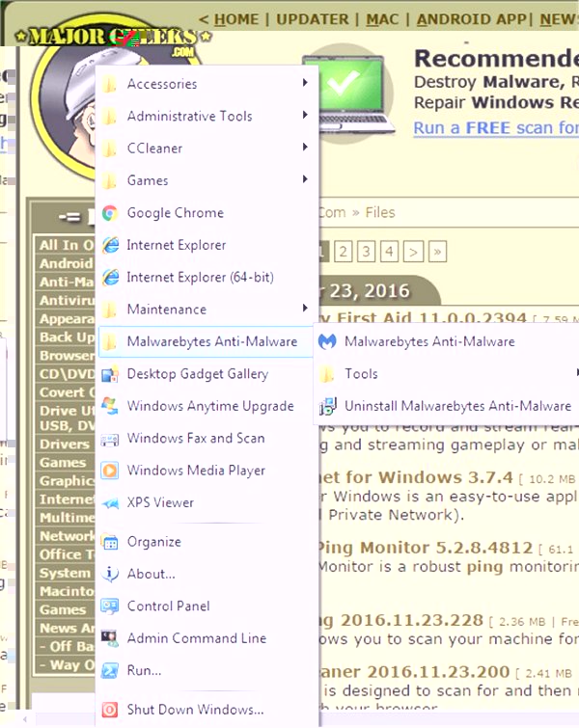Click the Control Panel icon
Image resolution: width=579 pixels, height=728 pixels.
coord(110,607)
